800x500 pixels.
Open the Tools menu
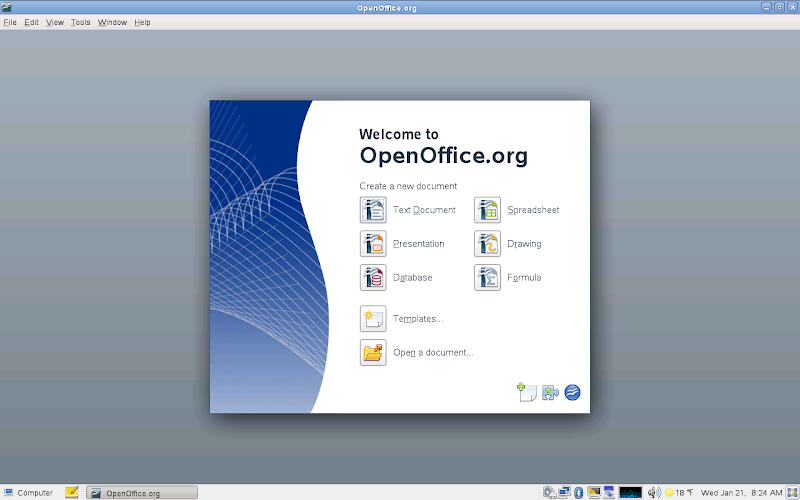point(81,22)
